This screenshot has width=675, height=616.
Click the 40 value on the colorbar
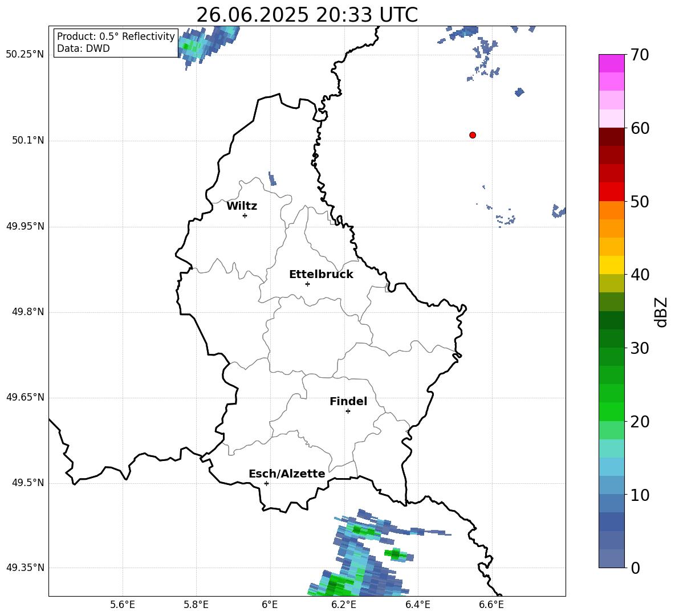coord(640,275)
